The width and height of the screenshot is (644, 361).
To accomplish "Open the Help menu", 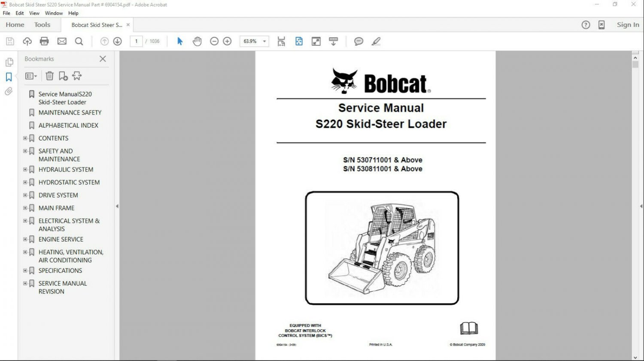I will pyautogui.click(x=73, y=13).
